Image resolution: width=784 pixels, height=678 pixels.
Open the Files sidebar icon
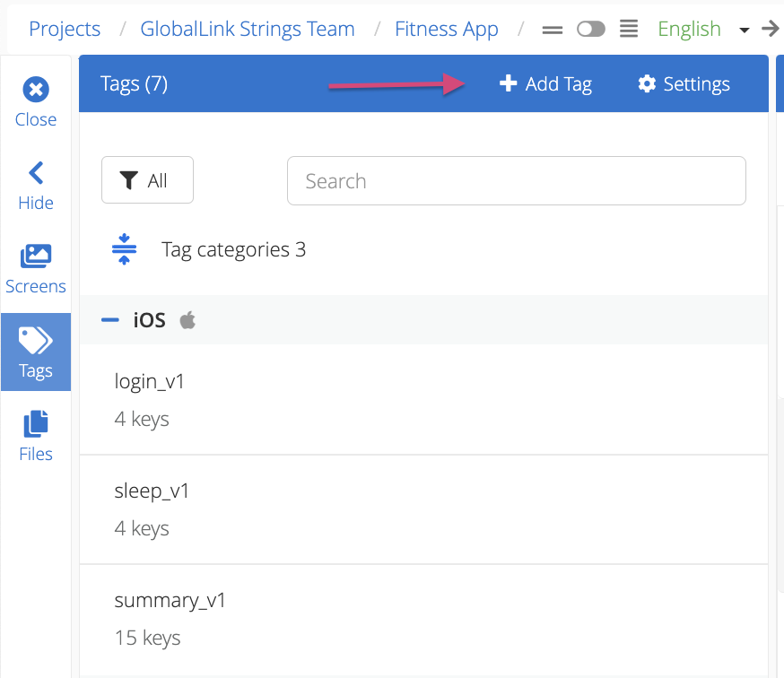(36, 423)
